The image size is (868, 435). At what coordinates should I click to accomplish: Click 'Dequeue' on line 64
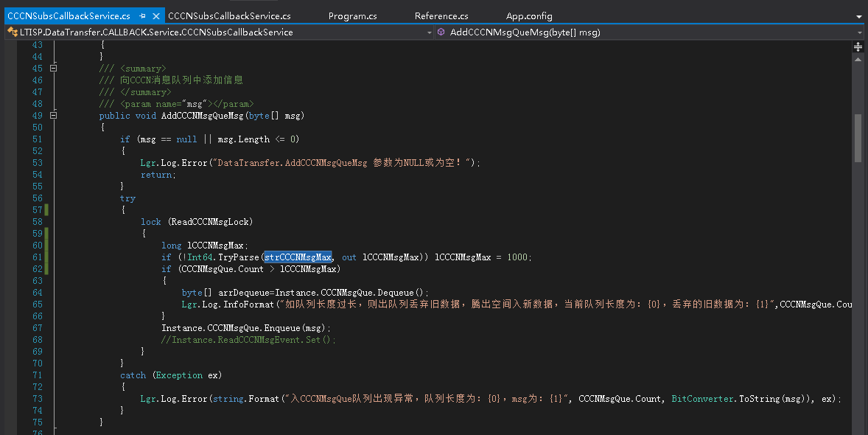(x=396, y=293)
